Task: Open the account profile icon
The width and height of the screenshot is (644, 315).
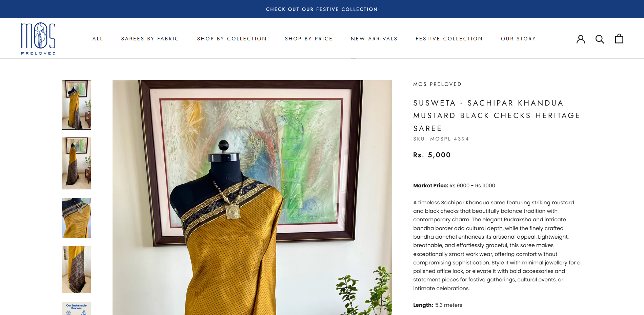Action: point(581,39)
